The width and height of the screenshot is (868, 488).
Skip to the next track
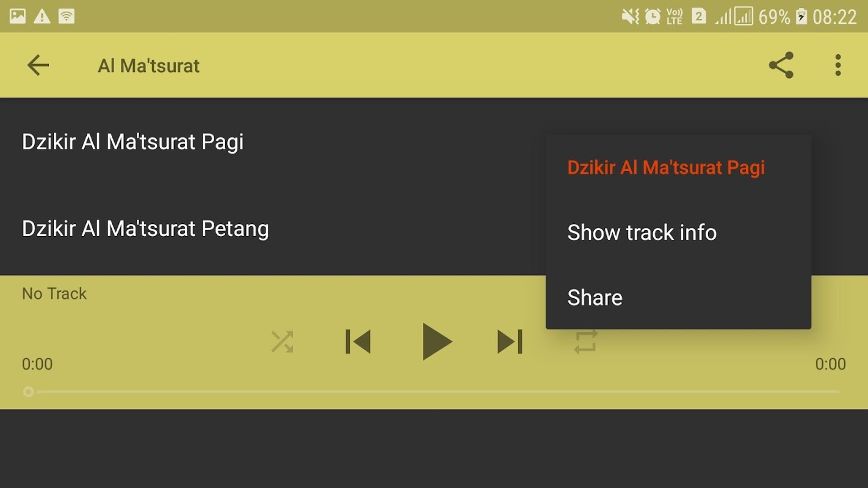point(510,342)
